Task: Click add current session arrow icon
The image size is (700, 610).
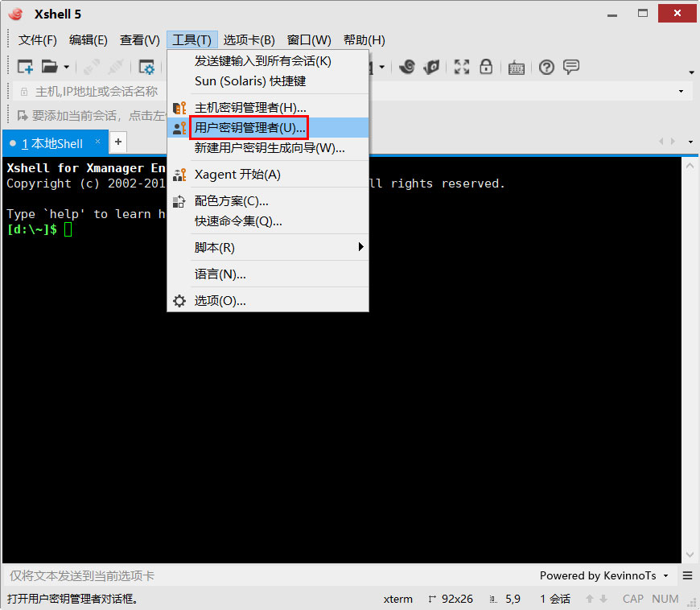Action: tap(23, 116)
